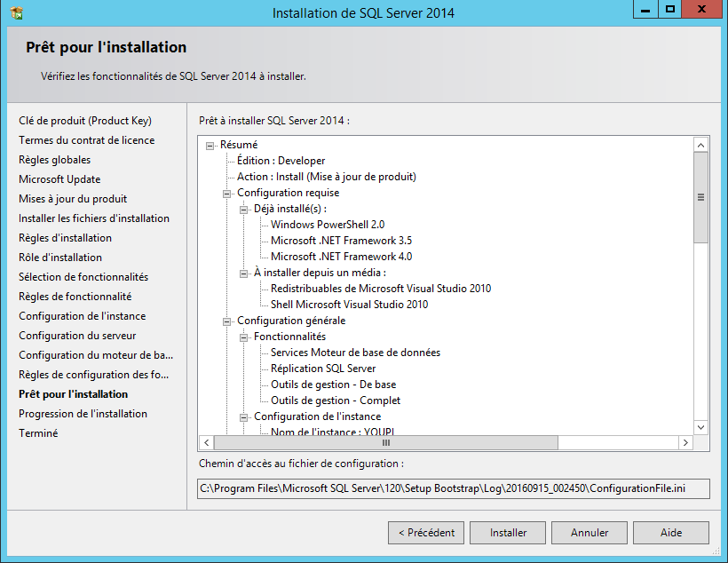Viewport: 728px width, 563px height.
Task: Select the Configuration du moteur de ba... step
Action: (x=96, y=355)
